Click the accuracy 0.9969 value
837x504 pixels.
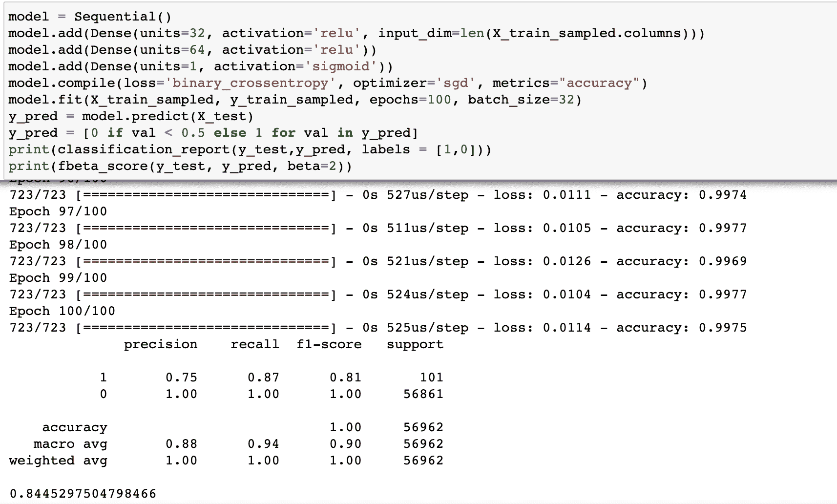[x=722, y=261]
